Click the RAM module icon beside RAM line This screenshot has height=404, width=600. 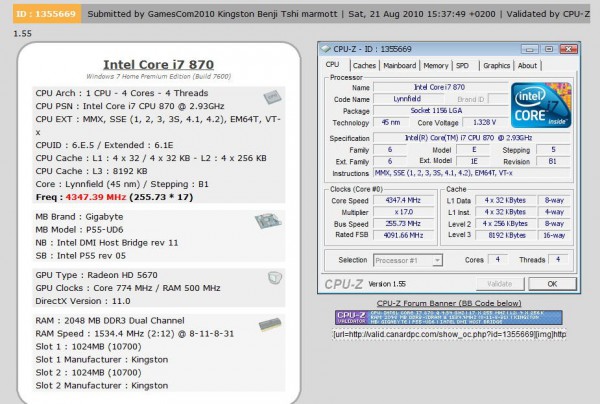click(x=270, y=324)
